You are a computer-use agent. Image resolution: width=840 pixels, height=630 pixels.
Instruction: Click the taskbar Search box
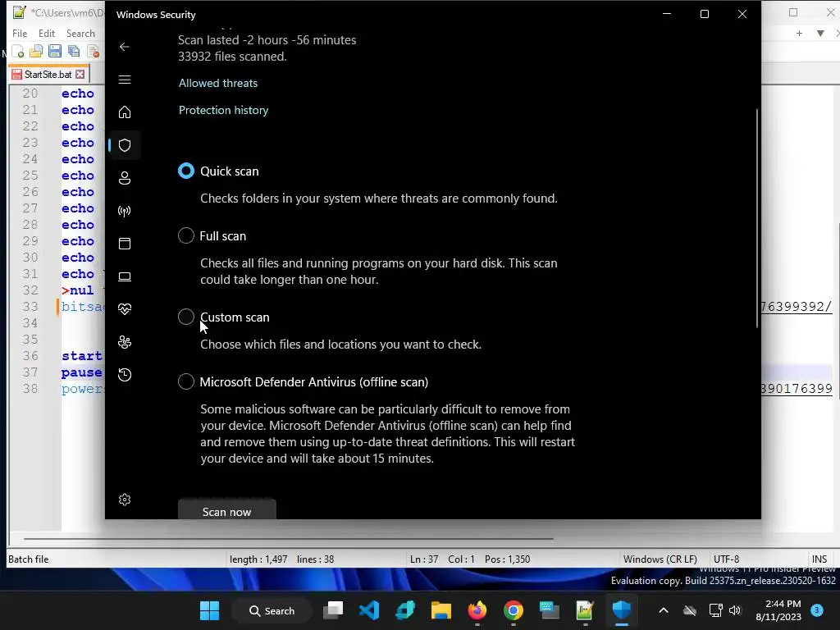(x=272, y=610)
